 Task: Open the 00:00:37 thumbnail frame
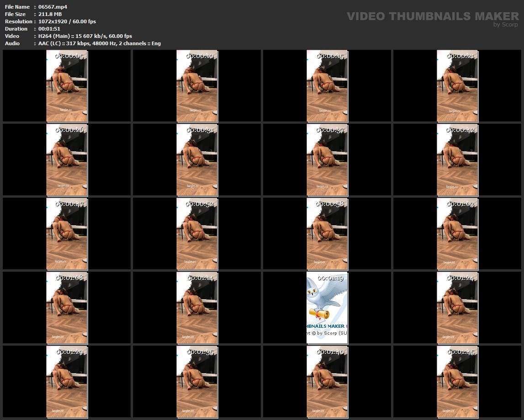[x=327, y=160]
